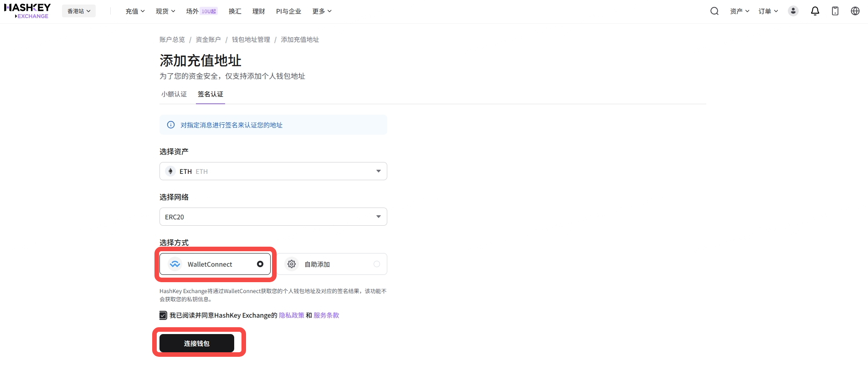The image size is (868, 370).
Task: Uncheck the privacy policy agreement checkbox
Action: coord(163,315)
